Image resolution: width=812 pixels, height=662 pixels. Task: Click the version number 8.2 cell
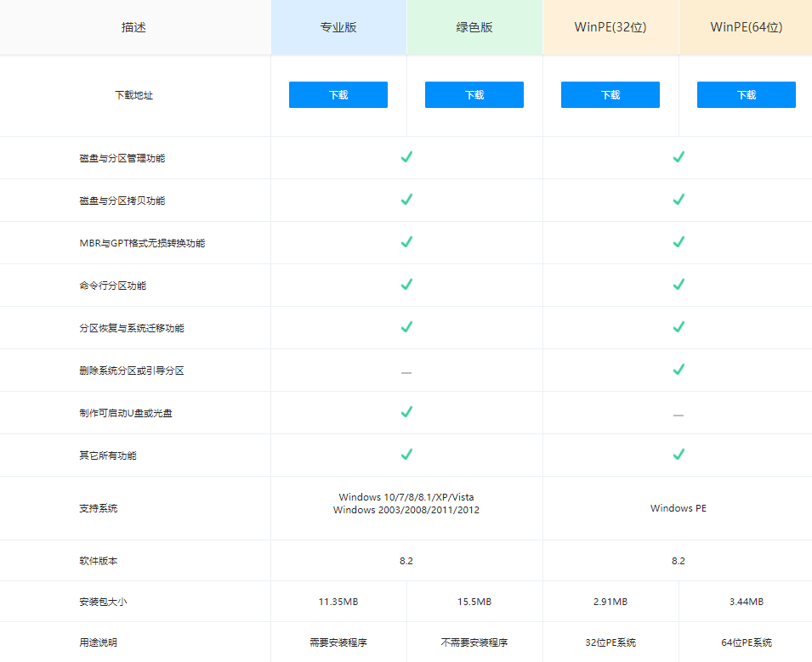coord(406,561)
